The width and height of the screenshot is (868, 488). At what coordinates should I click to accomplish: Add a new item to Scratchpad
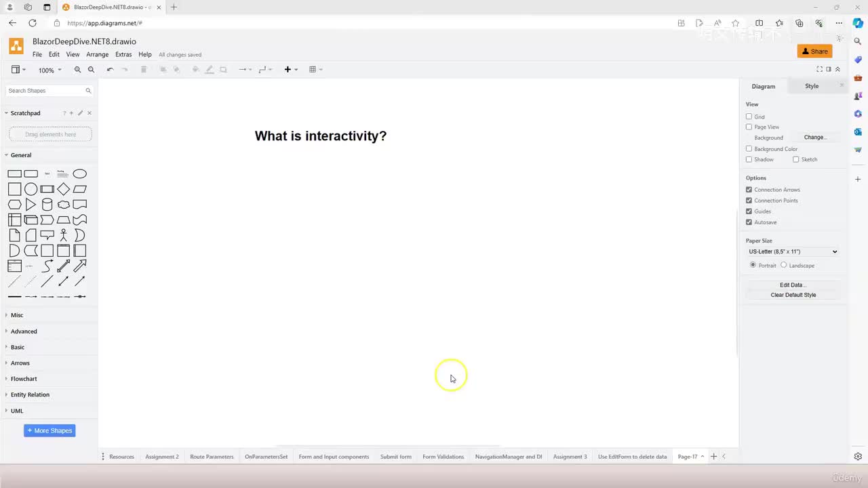(x=71, y=113)
